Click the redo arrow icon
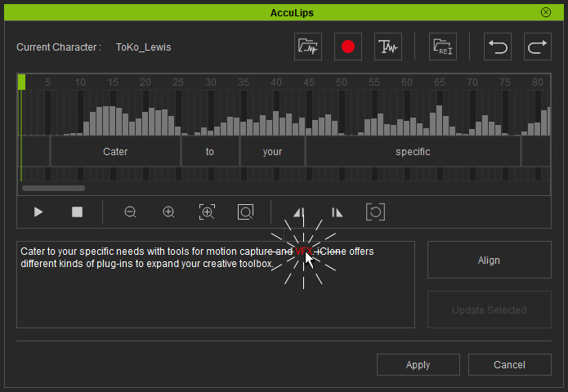Image resolution: width=568 pixels, height=392 pixels. (537, 47)
